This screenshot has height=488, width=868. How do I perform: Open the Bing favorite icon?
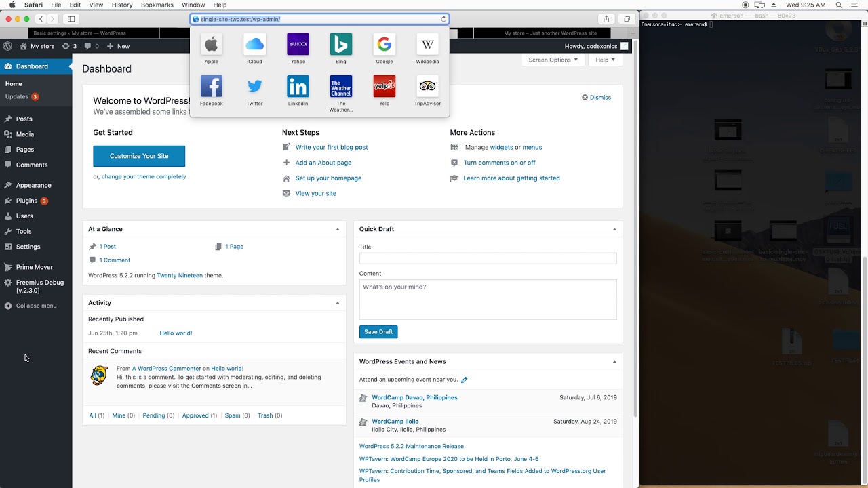click(x=341, y=44)
